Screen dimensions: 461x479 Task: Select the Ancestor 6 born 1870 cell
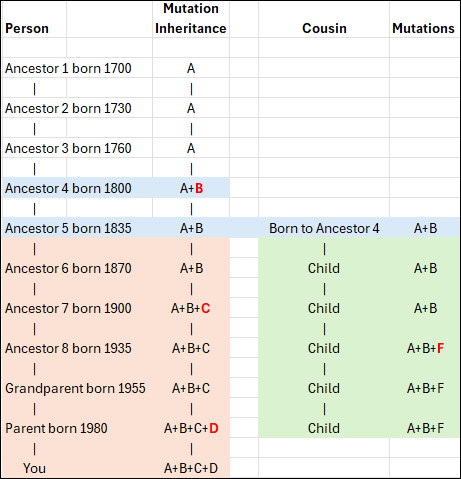click(77, 268)
